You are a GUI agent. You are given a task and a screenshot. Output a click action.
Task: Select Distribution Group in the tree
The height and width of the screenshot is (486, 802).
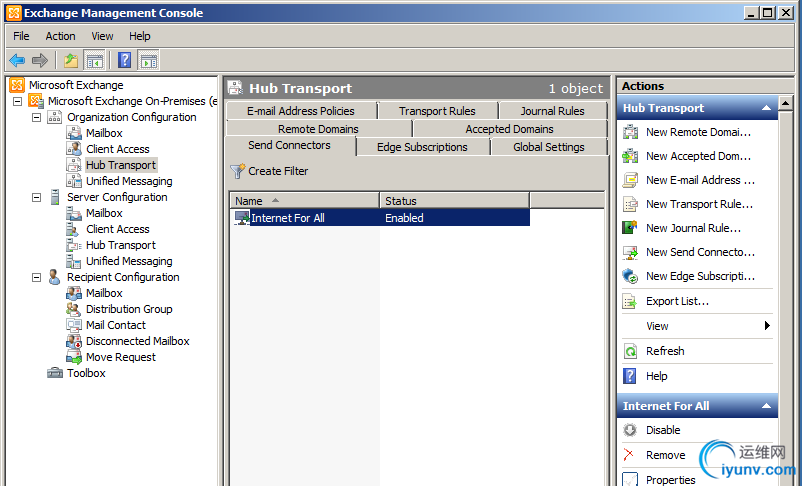tap(129, 309)
